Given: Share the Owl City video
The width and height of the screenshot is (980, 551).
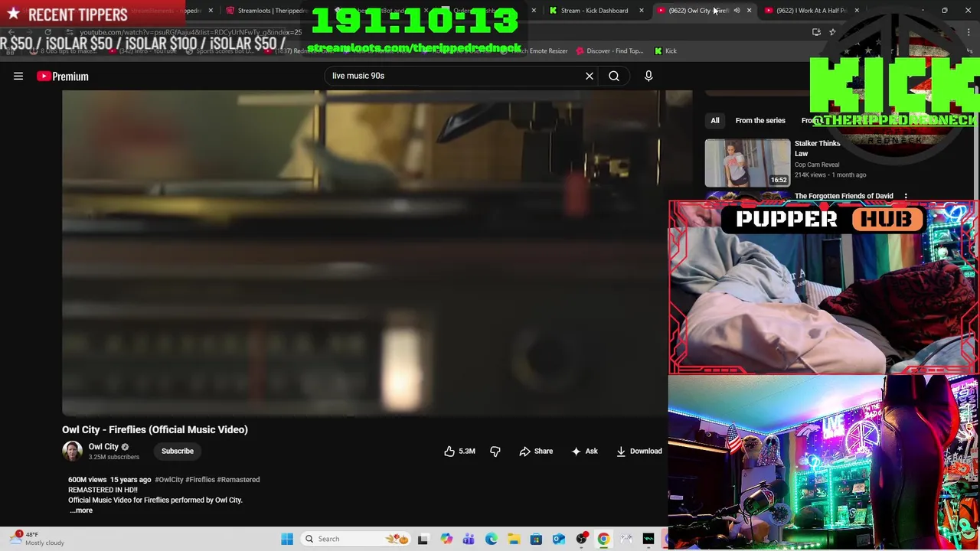Looking at the screenshot, I should click(536, 452).
